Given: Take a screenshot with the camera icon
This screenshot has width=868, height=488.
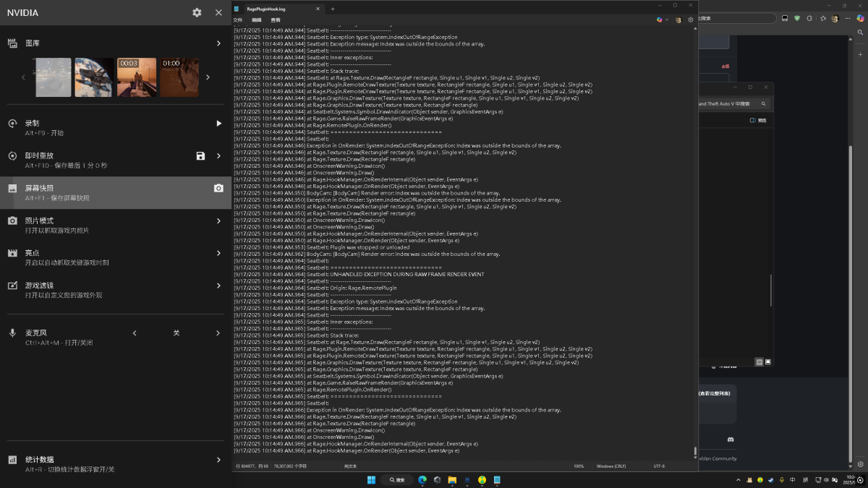Looking at the screenshot, I should pos(218,188).
